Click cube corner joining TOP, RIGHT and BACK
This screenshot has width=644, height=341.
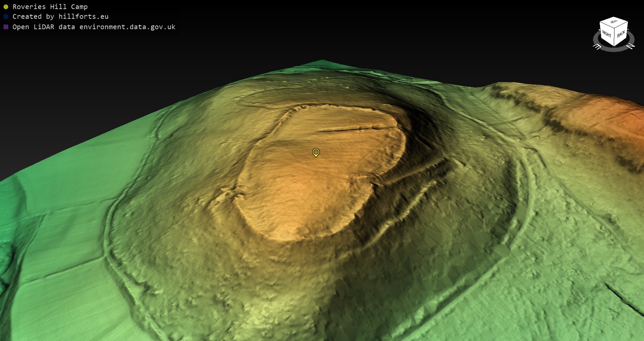coord(614,28)
